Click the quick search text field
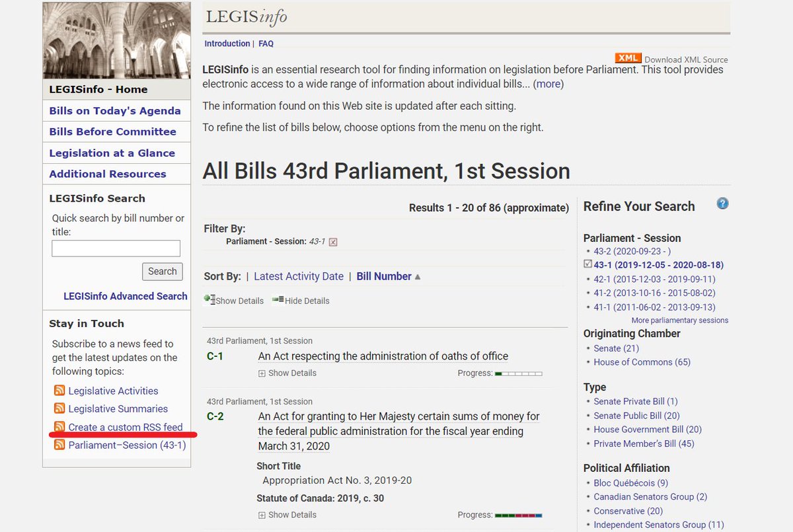The width and height of the screenshot is (793, 532). click(116, 248)
